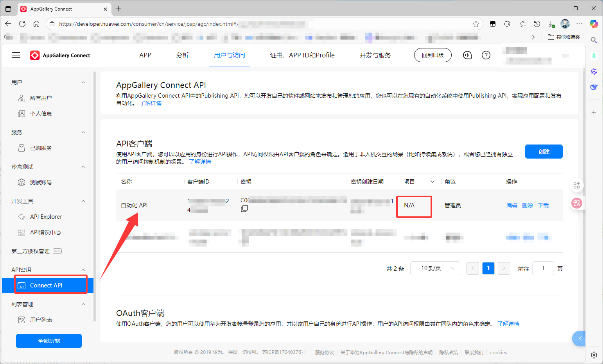Open the help question mark icon
The height and width of the screenshot is (364, 603).
[486, 55]
